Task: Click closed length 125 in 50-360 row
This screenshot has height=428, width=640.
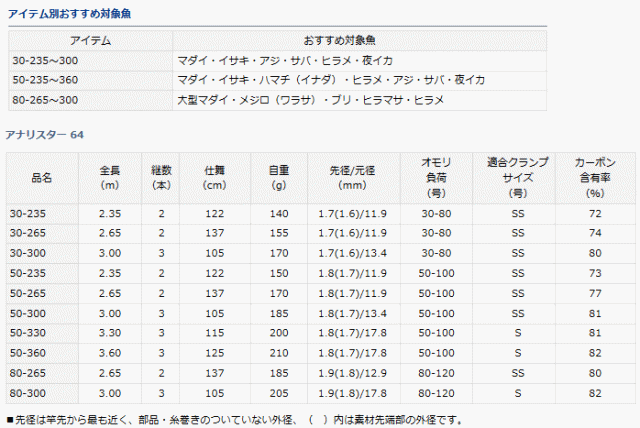Action: [x=215, y=353]
